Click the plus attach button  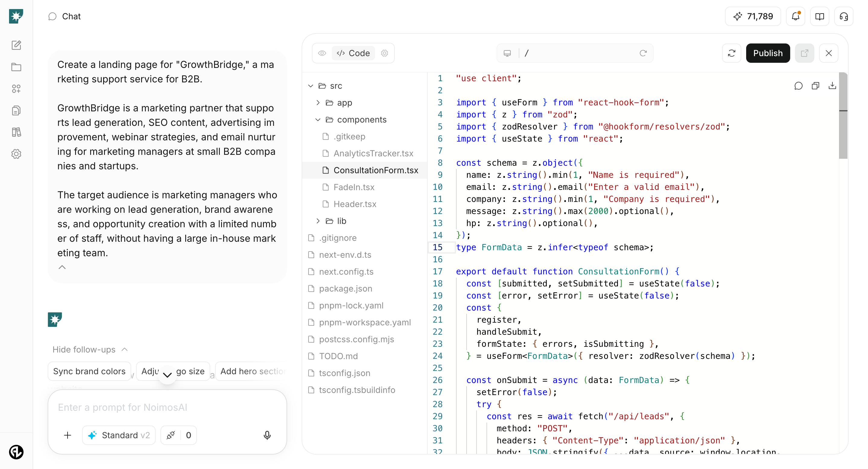click(x=67, y=435)
